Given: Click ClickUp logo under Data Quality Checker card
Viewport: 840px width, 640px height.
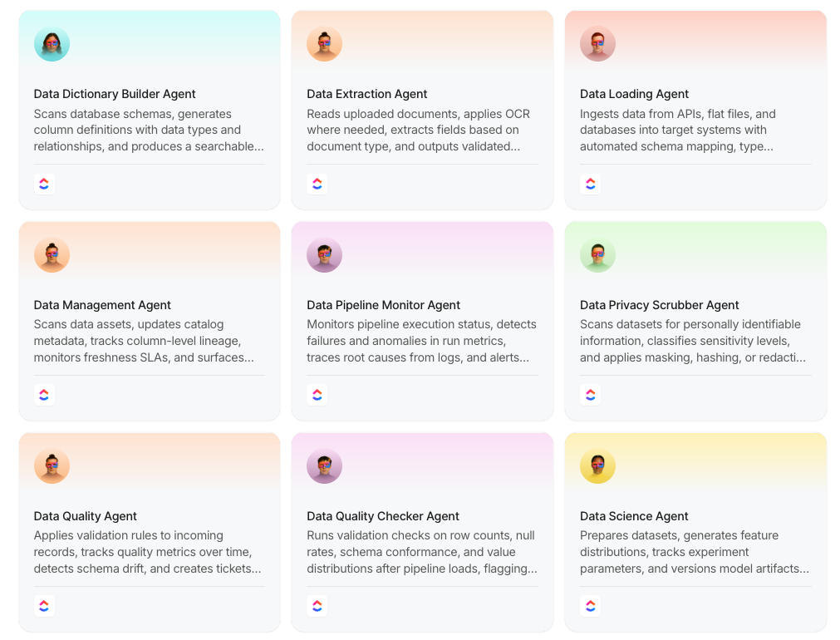Looking at the screenshot, I should 317,606.
